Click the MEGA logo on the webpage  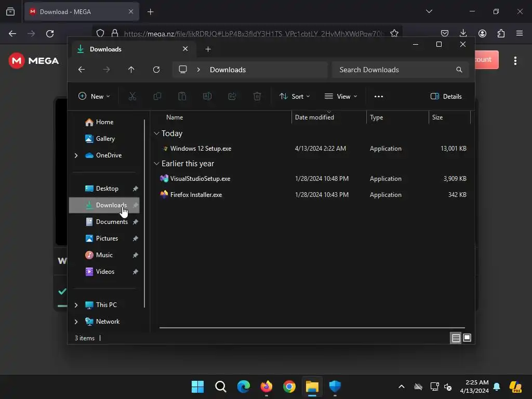tap(34, 61)
